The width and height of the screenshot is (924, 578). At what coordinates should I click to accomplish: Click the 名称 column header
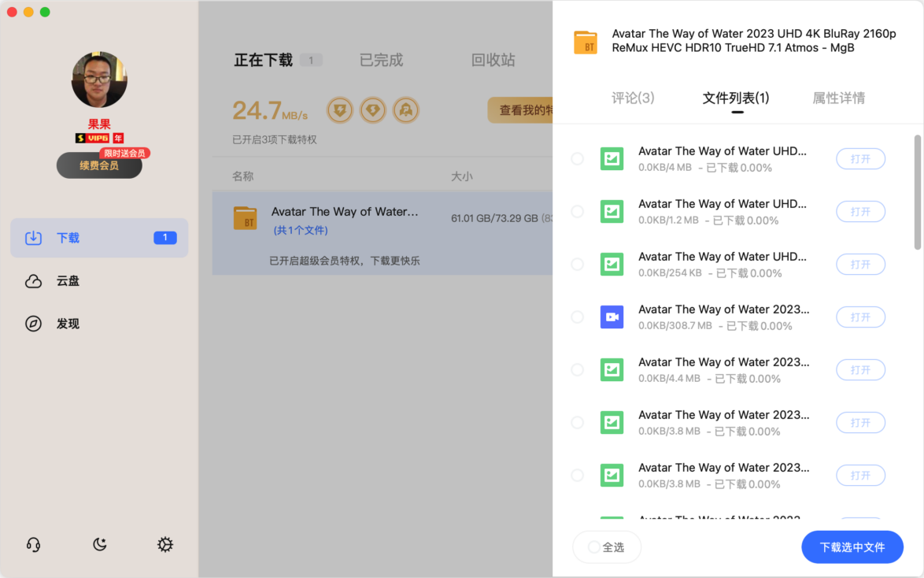coord(242,176)
